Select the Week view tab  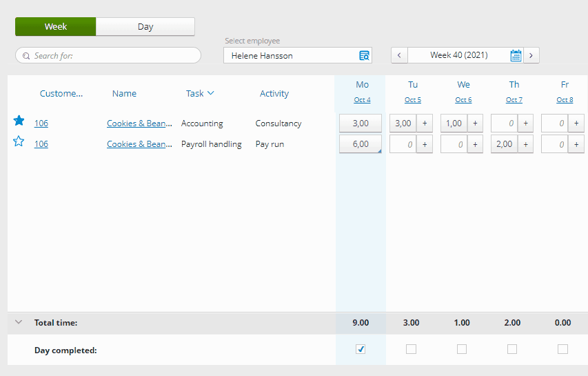pos(55,27)
